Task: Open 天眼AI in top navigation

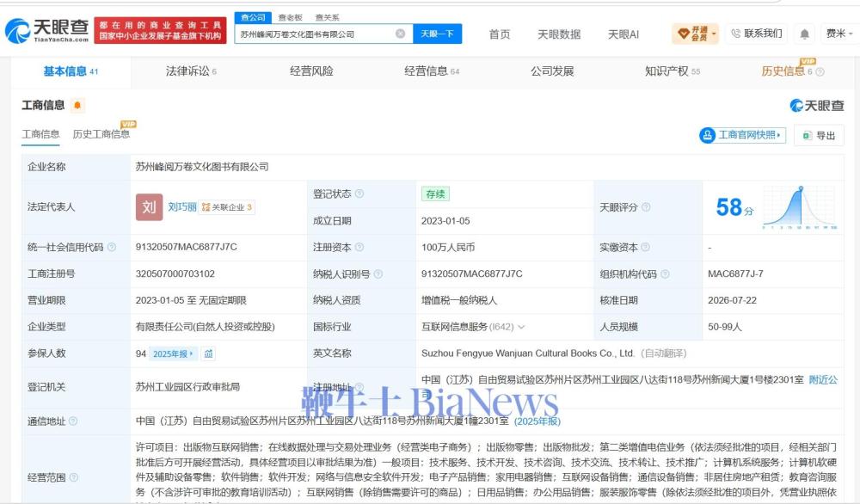Action: coord(623,34)
